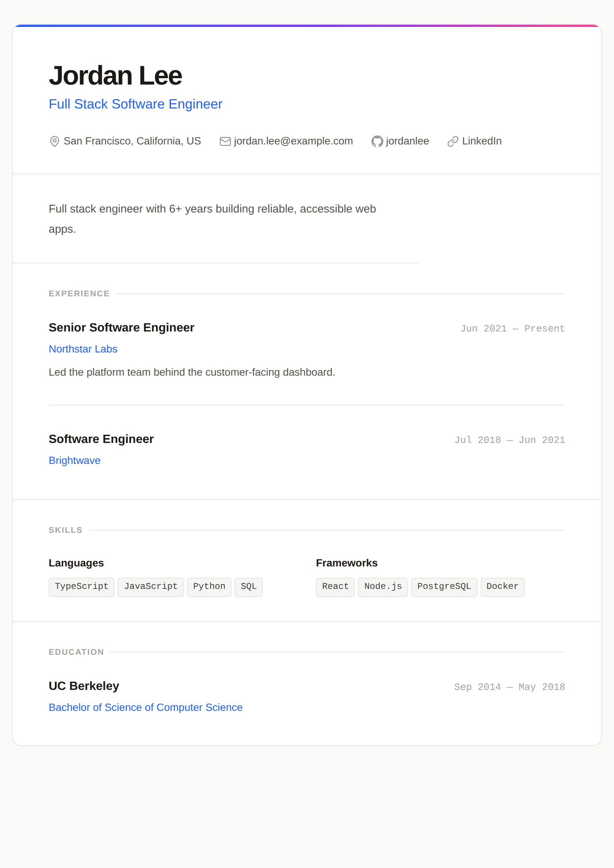Click the GitHub logo icon
The width and height of the screenshot is (614, 868).
pos(377,141)
